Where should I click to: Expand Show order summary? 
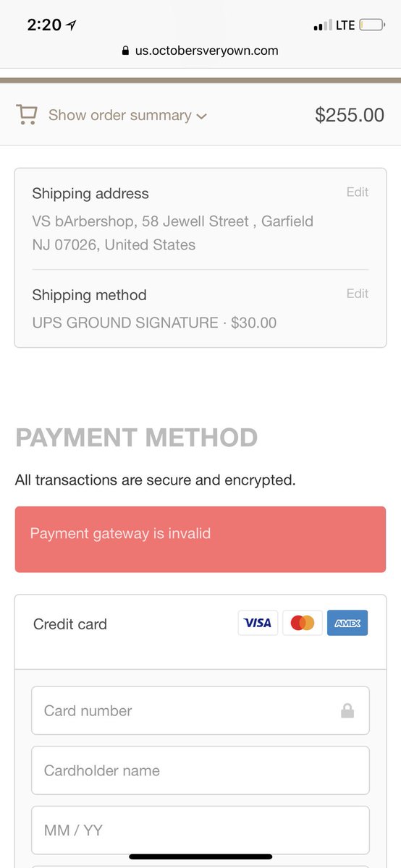coord(120,115)
